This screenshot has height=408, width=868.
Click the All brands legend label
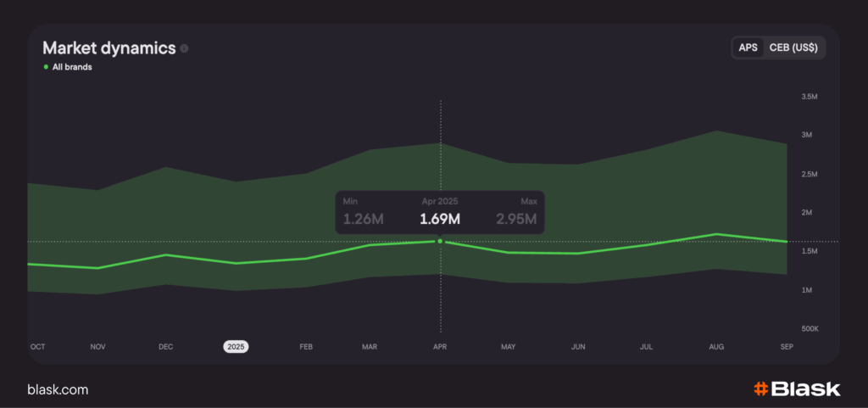point(72,67)
